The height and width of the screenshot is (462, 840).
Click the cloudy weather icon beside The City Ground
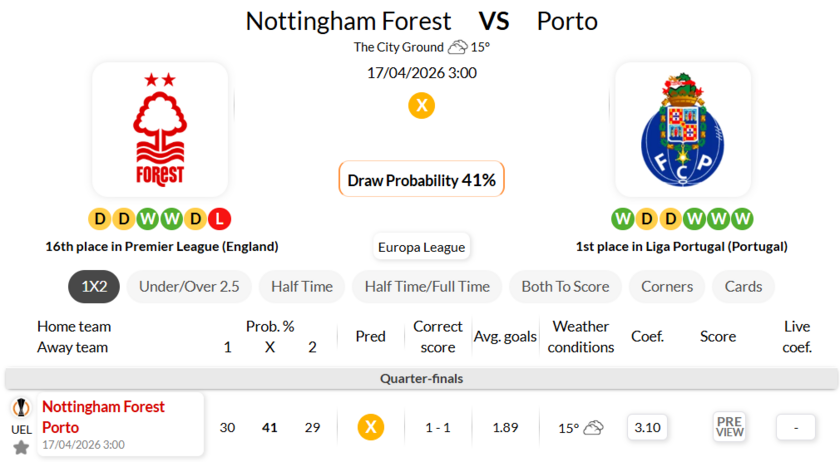458,47
